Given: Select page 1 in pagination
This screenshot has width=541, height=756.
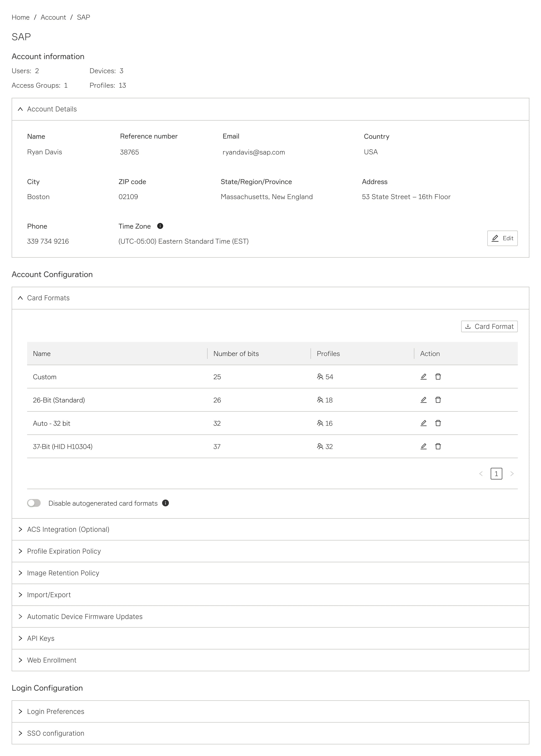Looking at the screenshot, I should pyautogui.click(x=496, y=474).
